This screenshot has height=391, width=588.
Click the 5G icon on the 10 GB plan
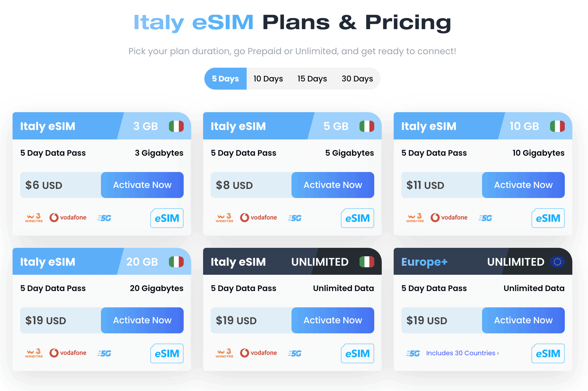(485, 217)
